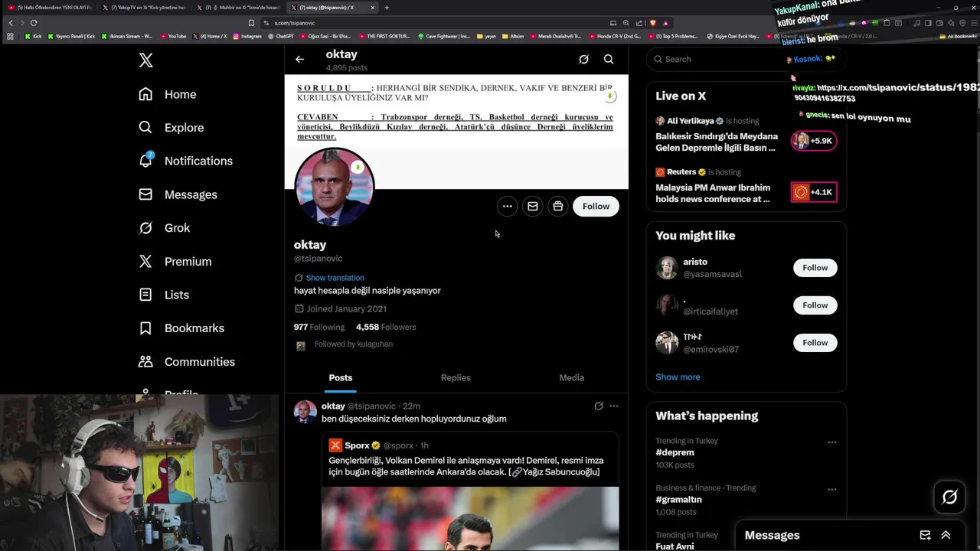The image size is (980, 551).
Task: Click inside the X Search field
Action: point(746,59)
